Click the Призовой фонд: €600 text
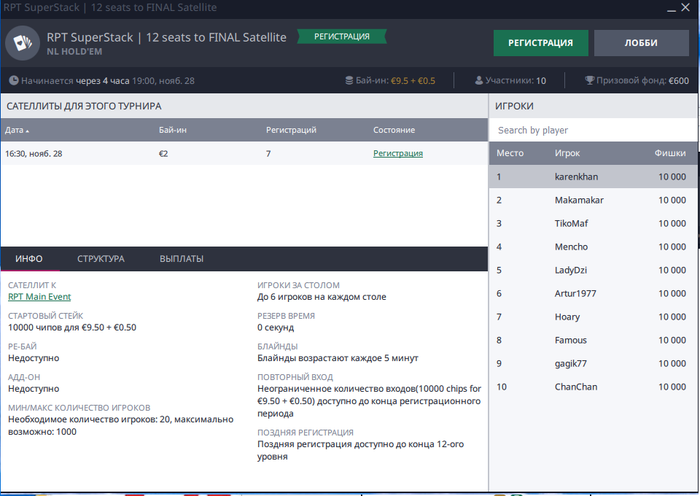 642,80
